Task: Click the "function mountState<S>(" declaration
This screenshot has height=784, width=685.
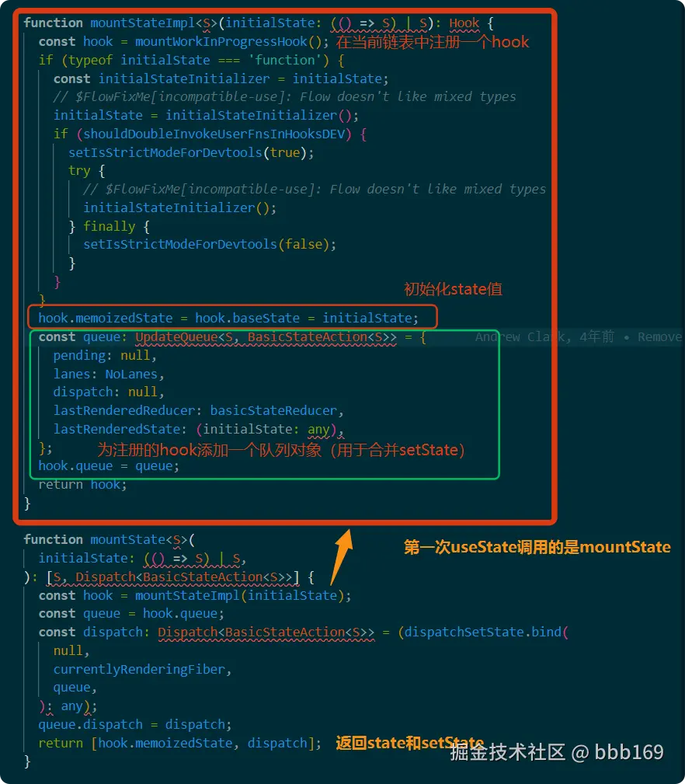Action: pyautogui.click(x=109, y=539)
